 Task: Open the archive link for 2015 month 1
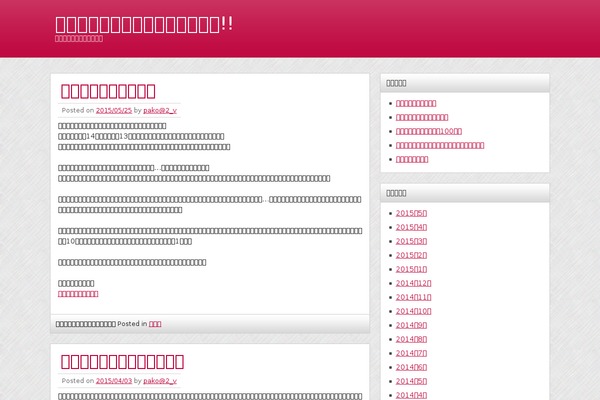click(x=411, y=269)
